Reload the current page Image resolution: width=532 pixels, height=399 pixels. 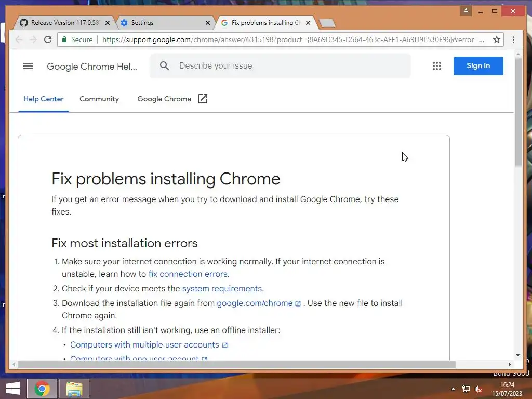click(48, 39)
